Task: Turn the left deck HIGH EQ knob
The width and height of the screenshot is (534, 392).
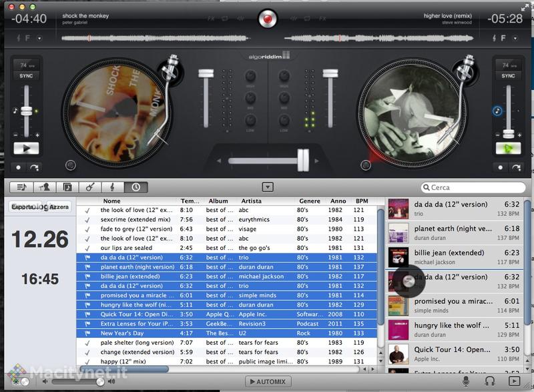Action: pyautogui.click(x=250, y=76)
